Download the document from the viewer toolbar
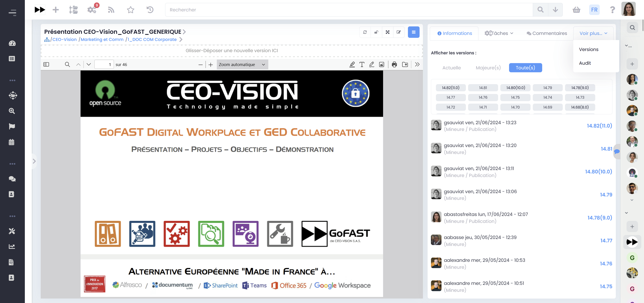The image size is (644, 303). point(405,64)
